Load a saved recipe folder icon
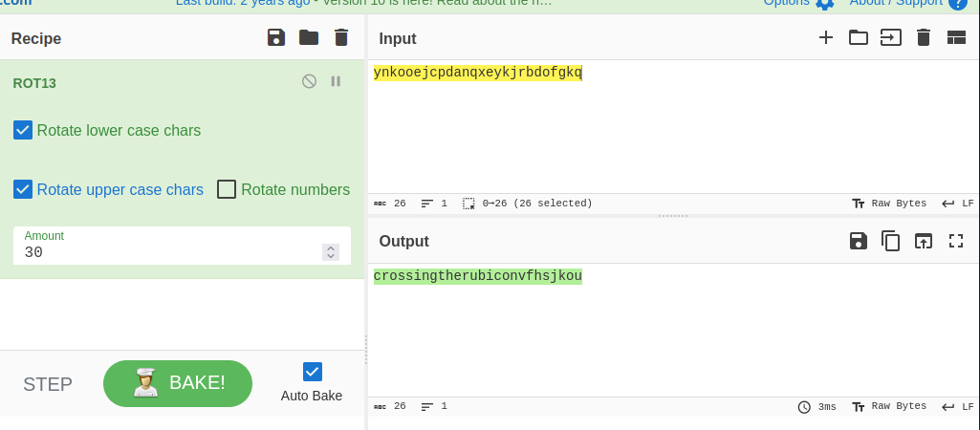Viewport: 980px width, 430px height. 309,37
